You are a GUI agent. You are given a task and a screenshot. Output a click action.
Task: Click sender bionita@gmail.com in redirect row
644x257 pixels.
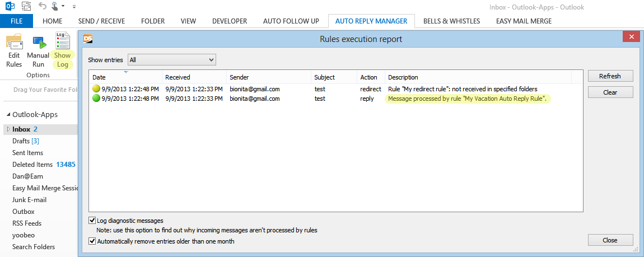point(255,88)
